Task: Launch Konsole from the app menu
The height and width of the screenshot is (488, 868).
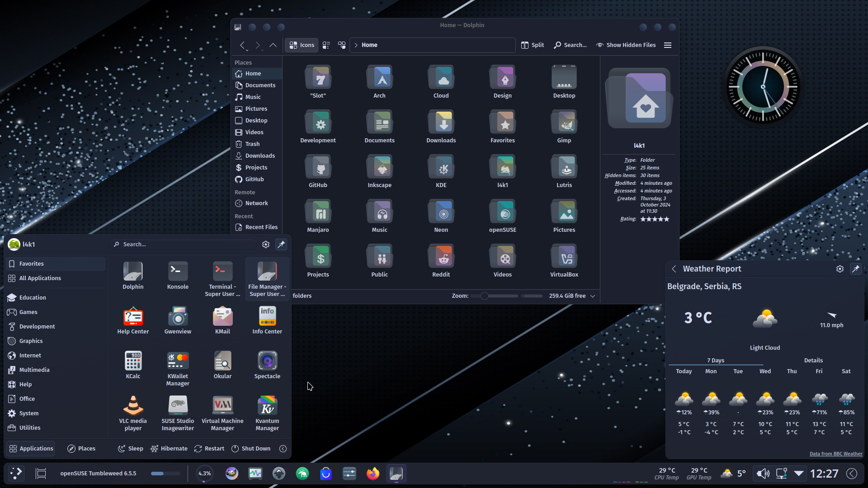Action: (178, 276)
